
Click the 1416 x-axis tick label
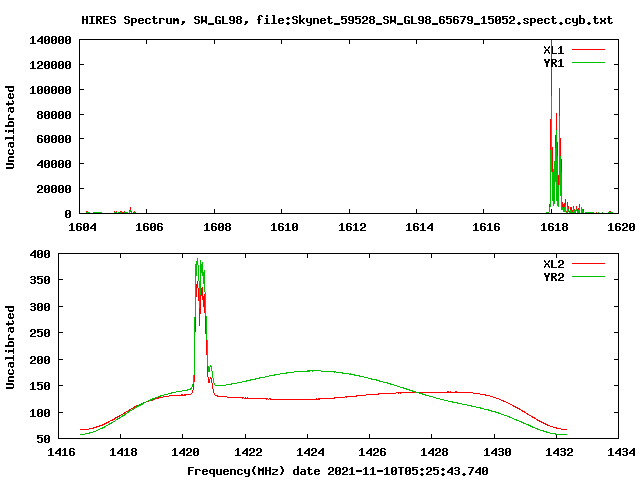pyautogui.click(x=61, y=452)
